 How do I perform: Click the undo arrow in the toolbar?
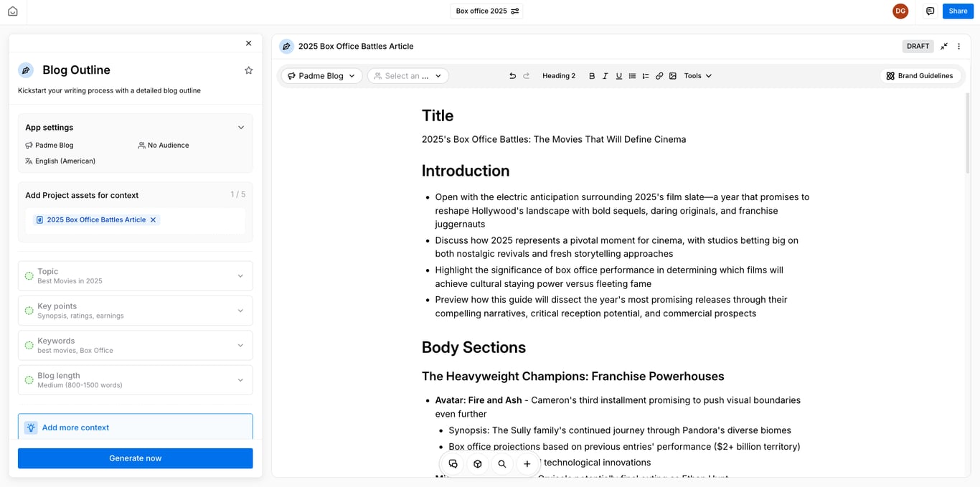[512, 75]
